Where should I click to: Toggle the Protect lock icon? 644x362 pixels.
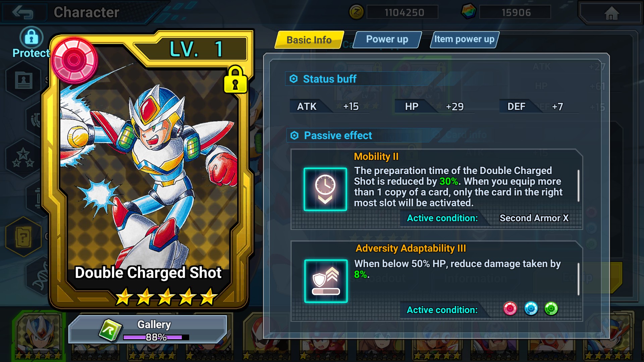click(x=32, y=37)
